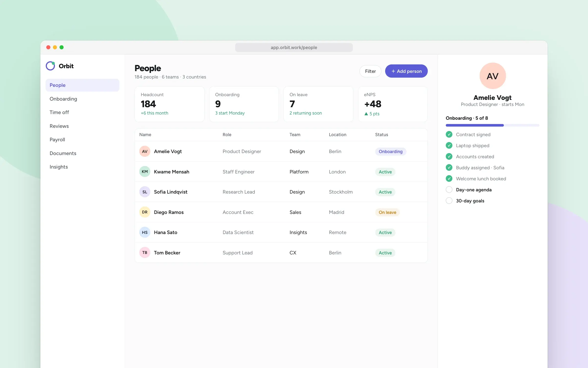Screen dimensions: 588x368
Task: Click the Research Lead role cell
Action: click(239, 192)
